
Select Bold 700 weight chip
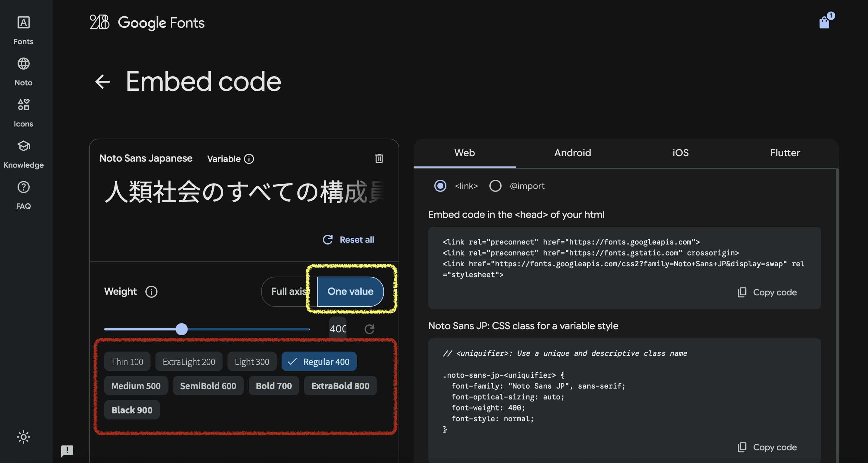(x=274, y=386)
